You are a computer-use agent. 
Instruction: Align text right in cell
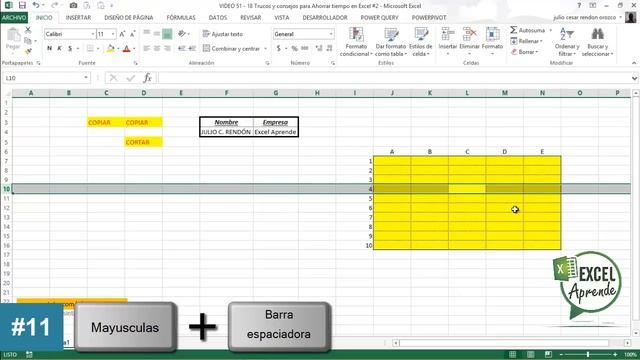coord(167,49)
